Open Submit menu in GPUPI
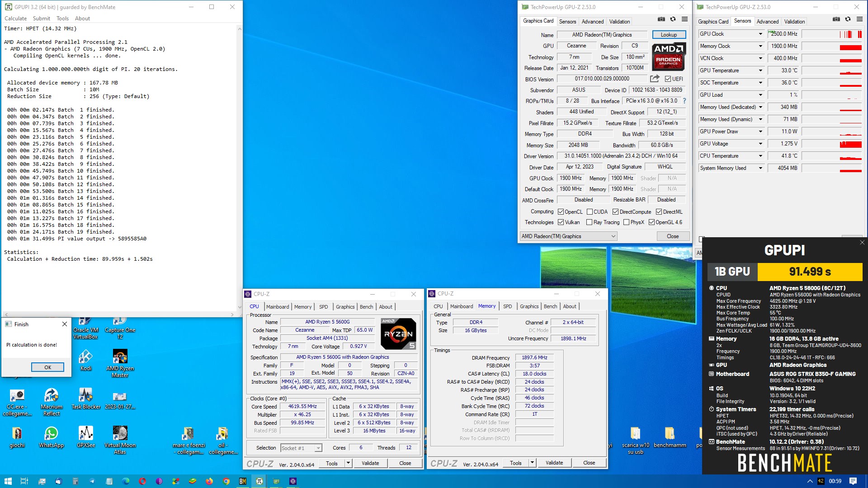The height and width of the screenshot is (488, 868). tap(42, 19)
